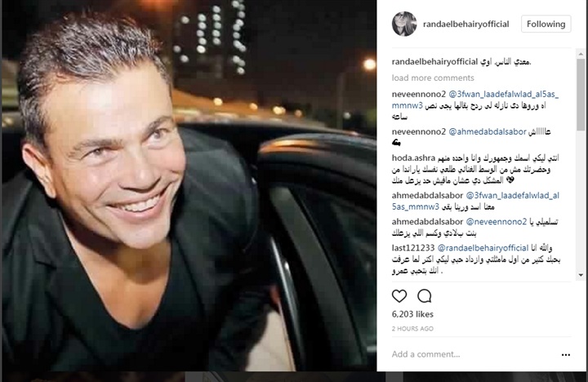Image resolution: width=588 pixels, height=382 pixels.
Task: Like the post with the heart icon
Action: (x=399, y=296)
